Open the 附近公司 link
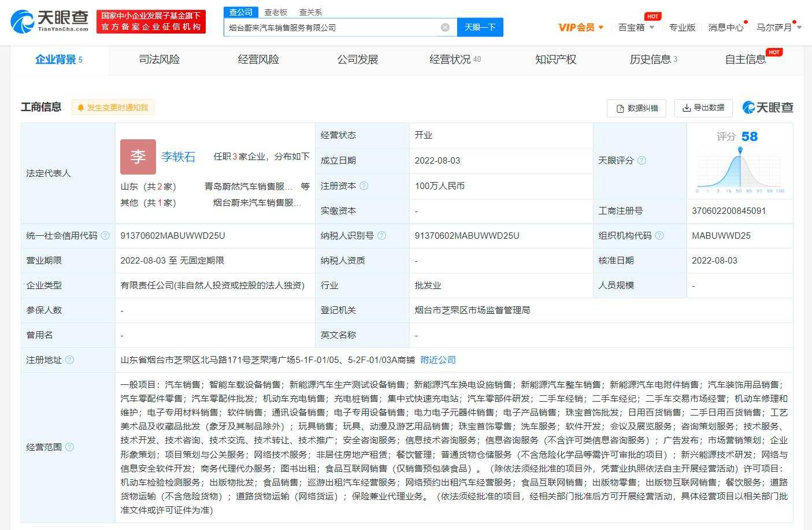 (x=438, y=359)
